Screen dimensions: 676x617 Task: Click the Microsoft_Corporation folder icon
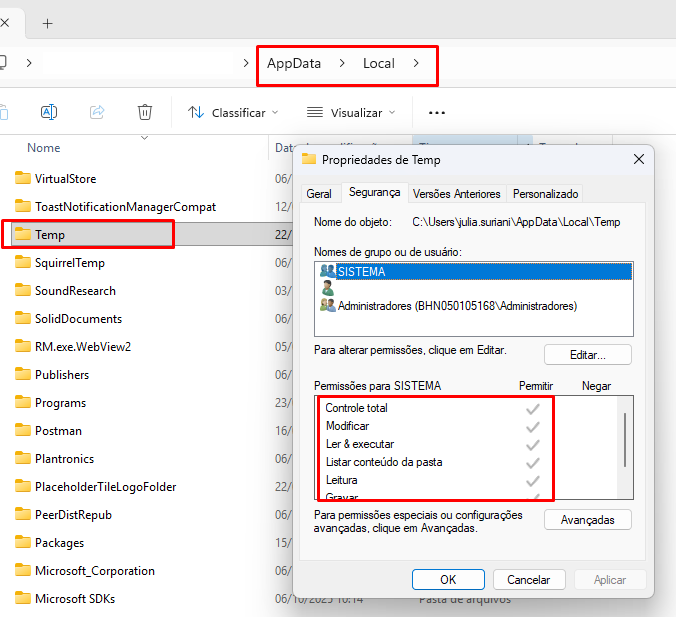(22, 570)
